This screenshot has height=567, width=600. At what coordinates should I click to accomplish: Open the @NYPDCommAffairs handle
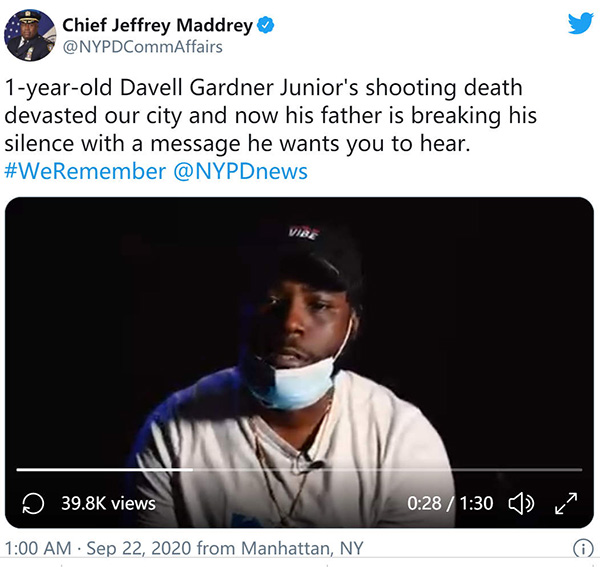coord(142,47)
